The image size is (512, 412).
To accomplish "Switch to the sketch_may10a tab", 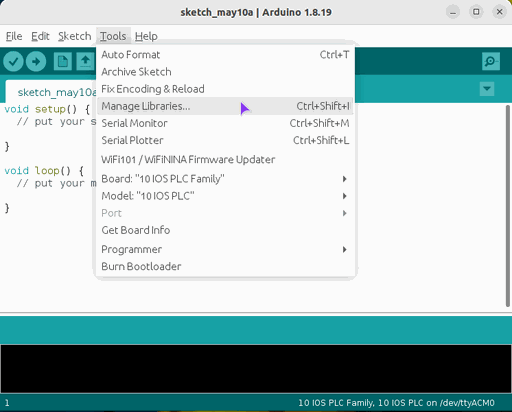I will click(52, 92).
